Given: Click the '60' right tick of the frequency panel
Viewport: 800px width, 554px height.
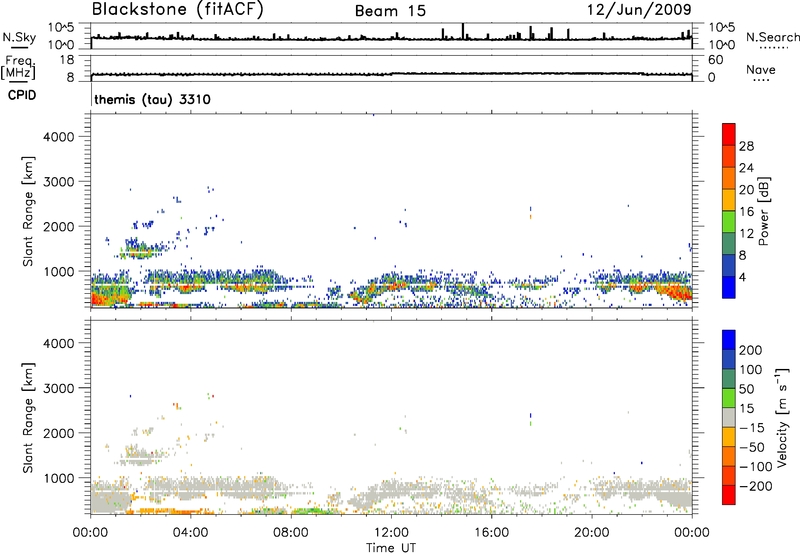Looking at the screenshot, I should 715,60.
